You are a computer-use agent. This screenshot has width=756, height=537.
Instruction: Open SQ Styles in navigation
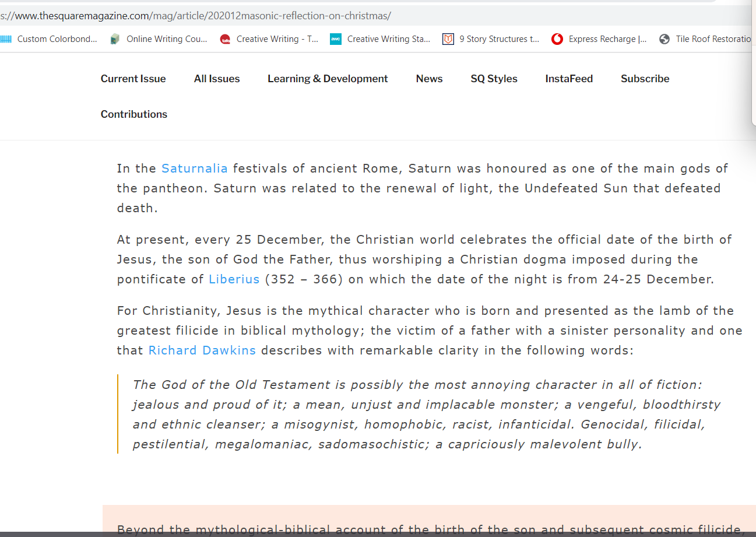pyautogui.click(x=494, y=79)
